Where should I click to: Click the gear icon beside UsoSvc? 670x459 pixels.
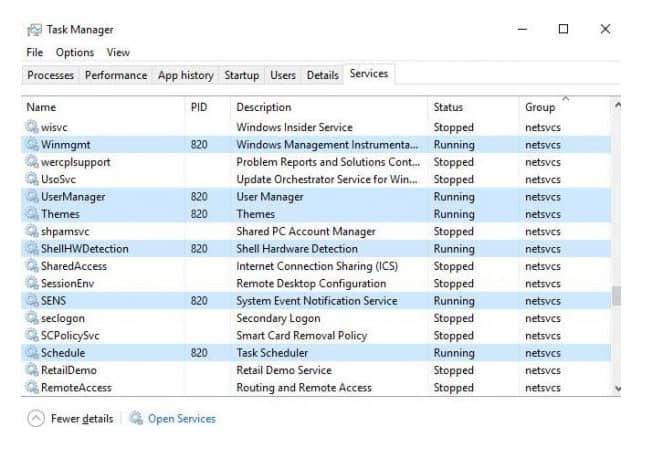point(32,179)
